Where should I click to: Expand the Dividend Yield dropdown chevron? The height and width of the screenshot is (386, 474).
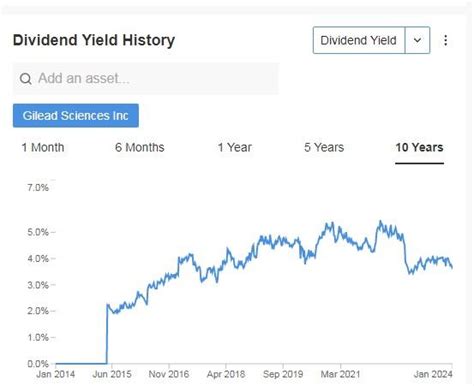(417, 40)
